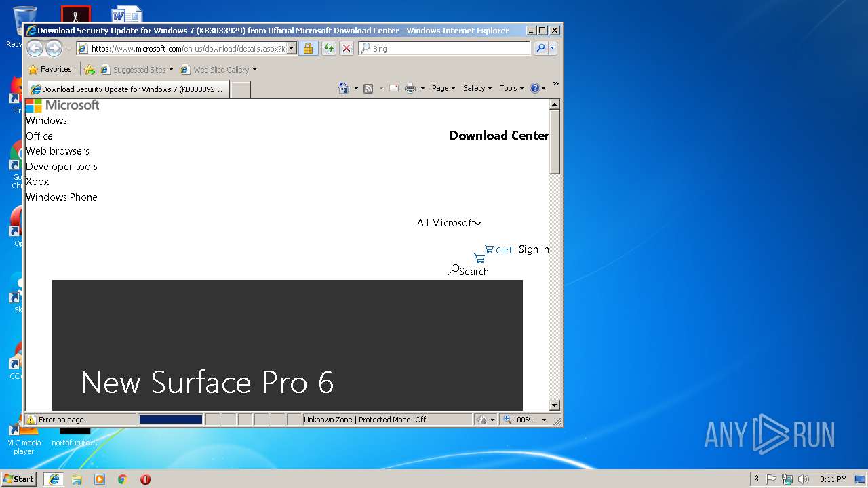Click the Home page icon

click(344, 88)
